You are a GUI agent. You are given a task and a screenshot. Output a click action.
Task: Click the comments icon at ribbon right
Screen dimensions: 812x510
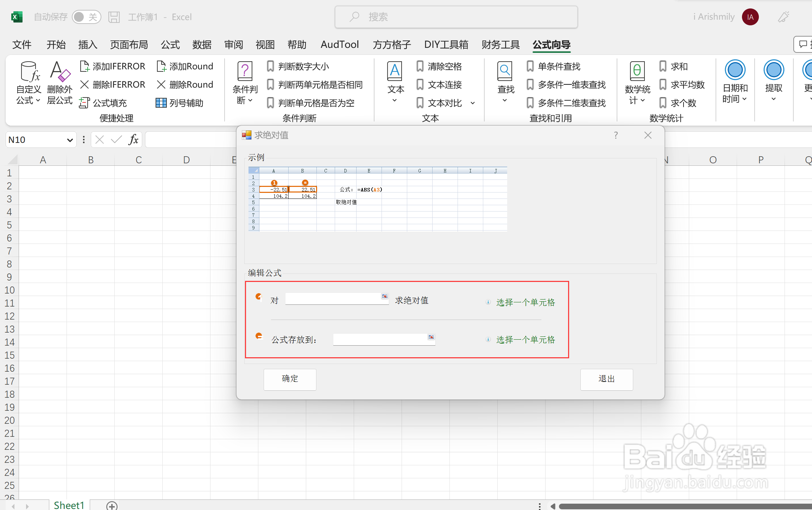[x=803, y=44]
